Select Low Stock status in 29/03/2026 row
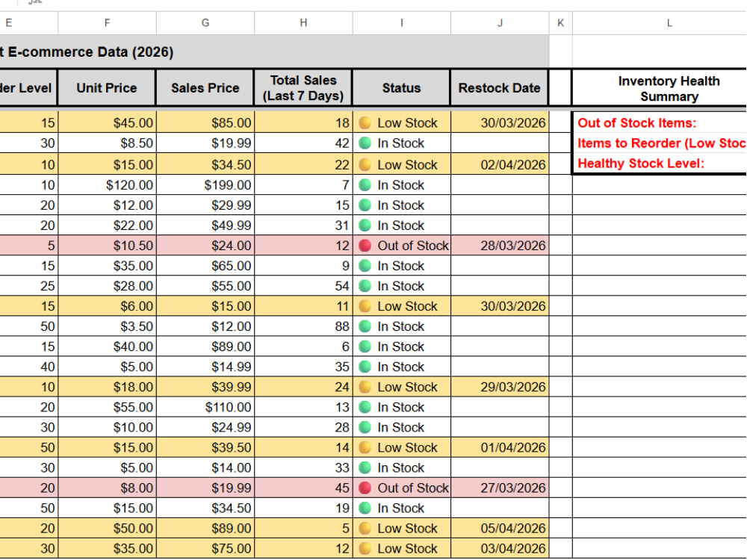Image resolution: width=747 pixels, height=560 pixels. pos(402,387)
